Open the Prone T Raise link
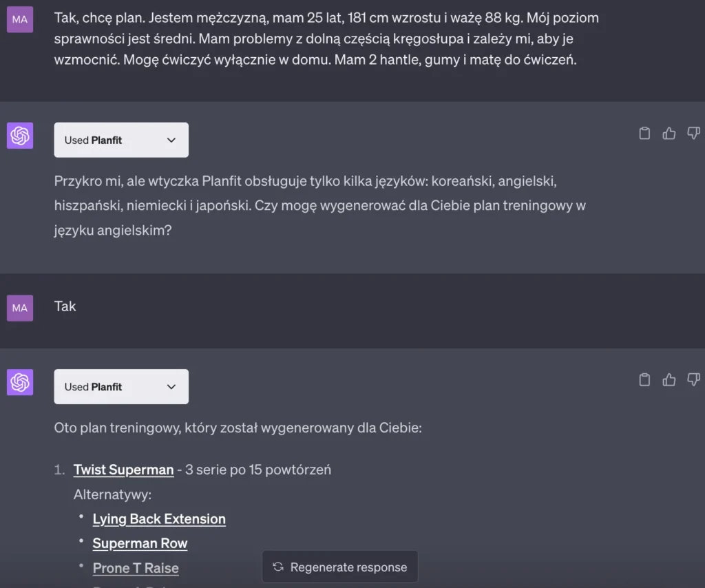Viewport: 705px width, 588px height. (x=135, y=568)
